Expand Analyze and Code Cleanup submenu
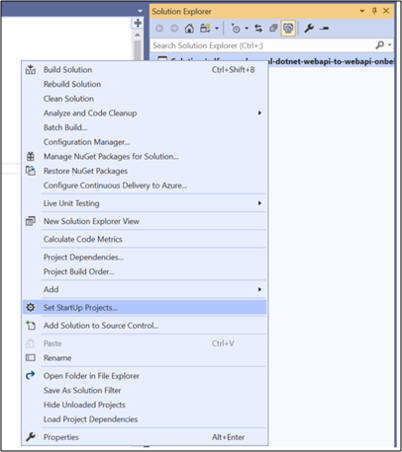This screenshot has height=452, width=402. [x=145, y=113]
